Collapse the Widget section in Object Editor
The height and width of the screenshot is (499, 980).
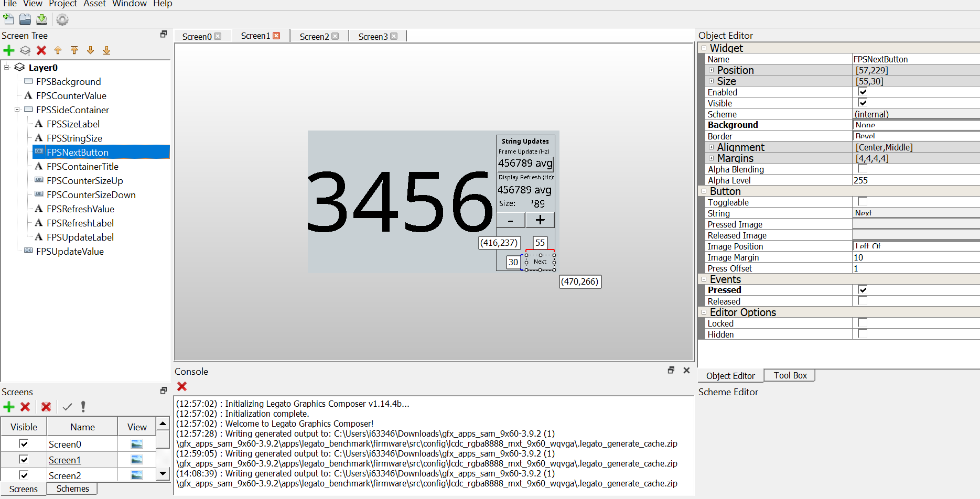[x=704, y=48]
